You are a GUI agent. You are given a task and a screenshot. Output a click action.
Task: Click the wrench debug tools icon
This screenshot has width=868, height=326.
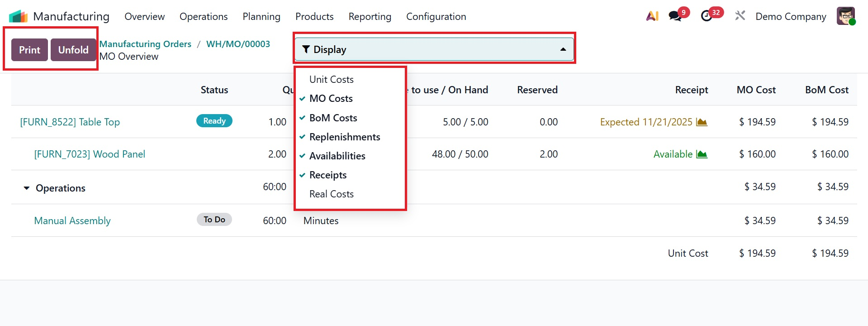(740, 16)
